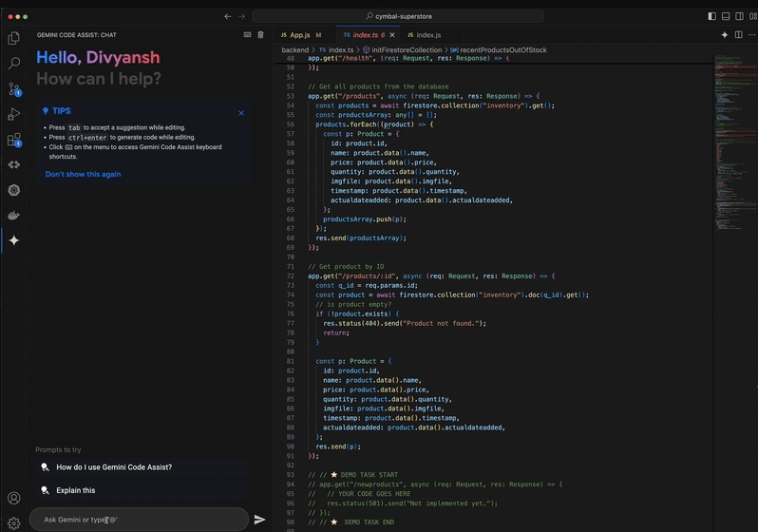Open the editor more actions menu
This screenshot has width=758, height=532.
point(750,35)
